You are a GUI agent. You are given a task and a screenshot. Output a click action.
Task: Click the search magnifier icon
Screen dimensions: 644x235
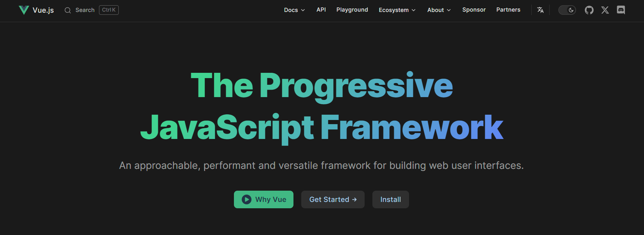(68, 10)
